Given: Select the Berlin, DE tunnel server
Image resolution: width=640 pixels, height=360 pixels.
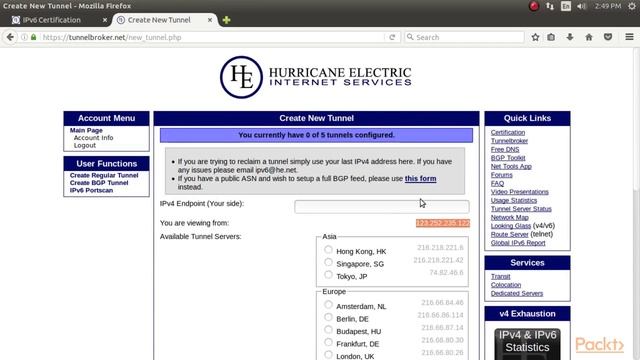Looking at the screenshot, I should 328,317.
